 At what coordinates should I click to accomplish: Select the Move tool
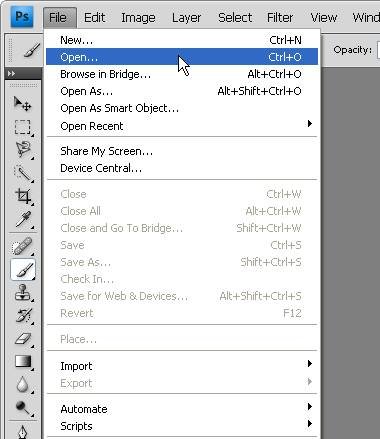[23, 104]
